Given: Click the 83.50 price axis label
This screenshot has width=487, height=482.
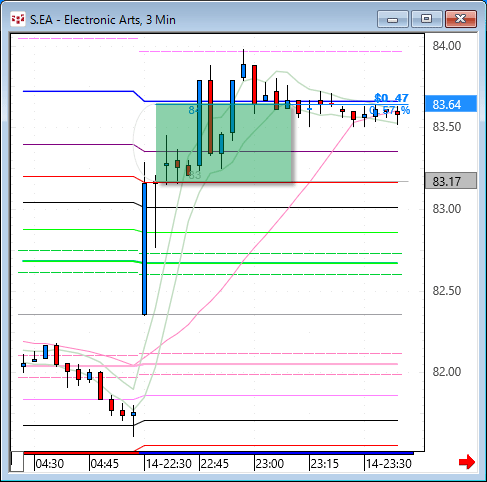Looking at the screenshot, I should (x=447, y=127).
